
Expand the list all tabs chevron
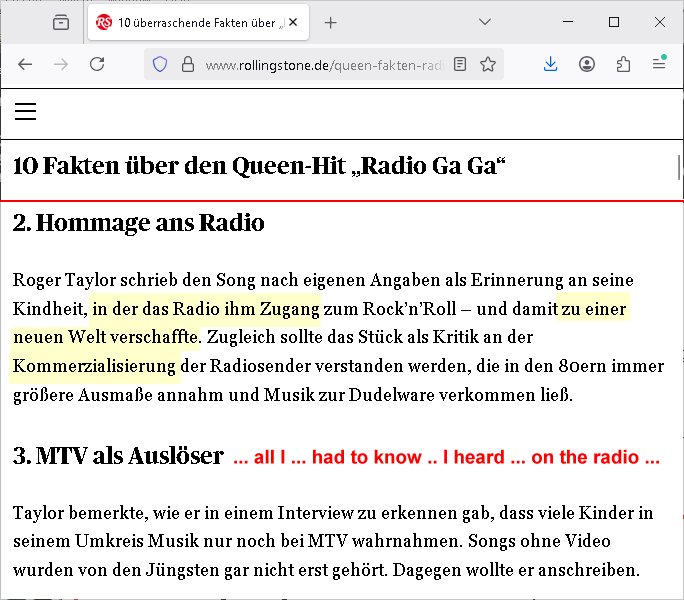coord(485,22)
